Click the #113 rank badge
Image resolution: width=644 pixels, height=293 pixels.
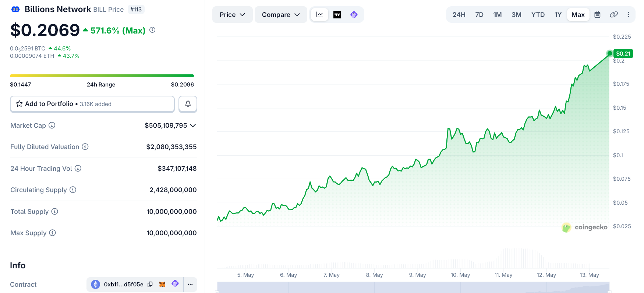136,10
